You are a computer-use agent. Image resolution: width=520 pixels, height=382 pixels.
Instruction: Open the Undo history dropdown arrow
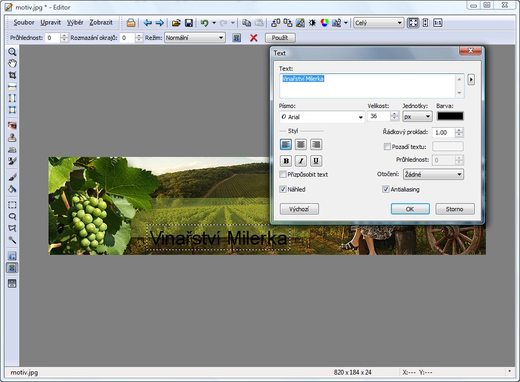click(x=214, y=23)
